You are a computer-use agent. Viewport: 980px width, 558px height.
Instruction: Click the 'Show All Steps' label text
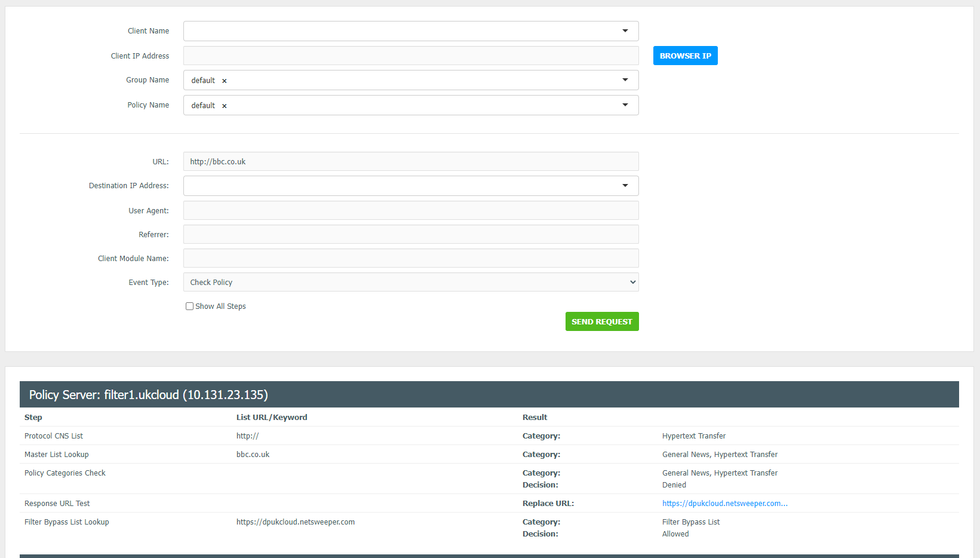click(x=220, y=306)
